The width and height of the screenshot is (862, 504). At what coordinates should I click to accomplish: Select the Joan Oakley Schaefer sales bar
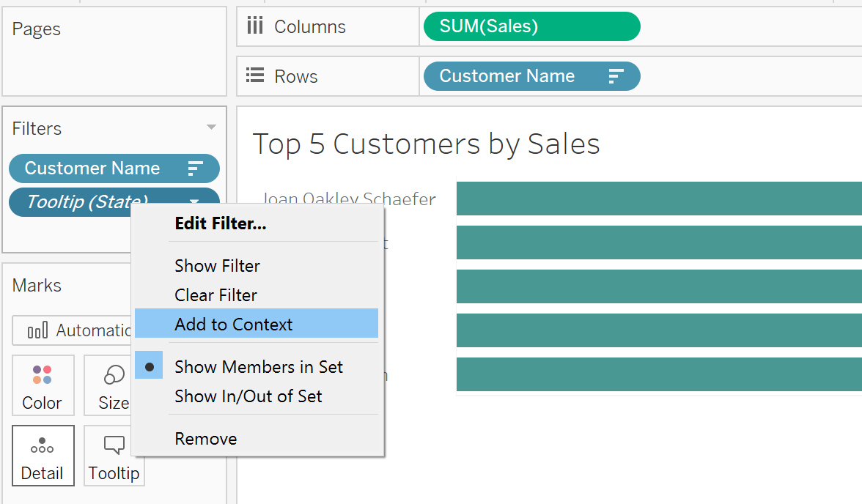point(659,199)
